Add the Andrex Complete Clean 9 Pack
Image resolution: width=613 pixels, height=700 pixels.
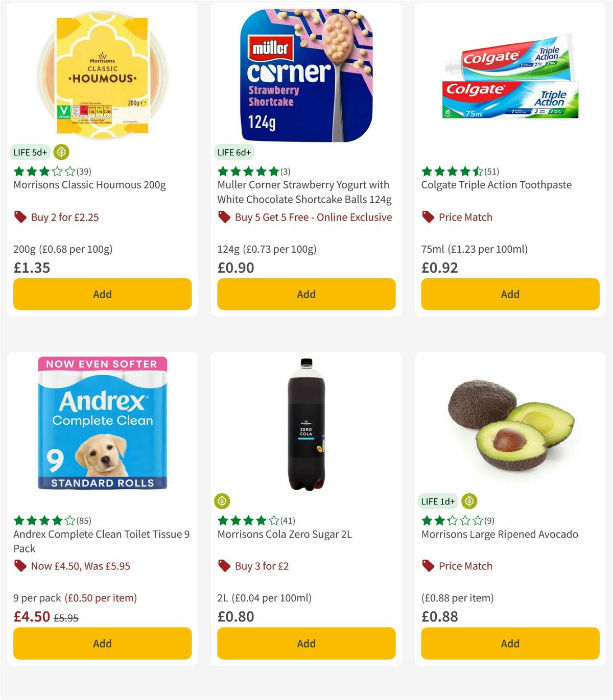[x=102, y=643]
